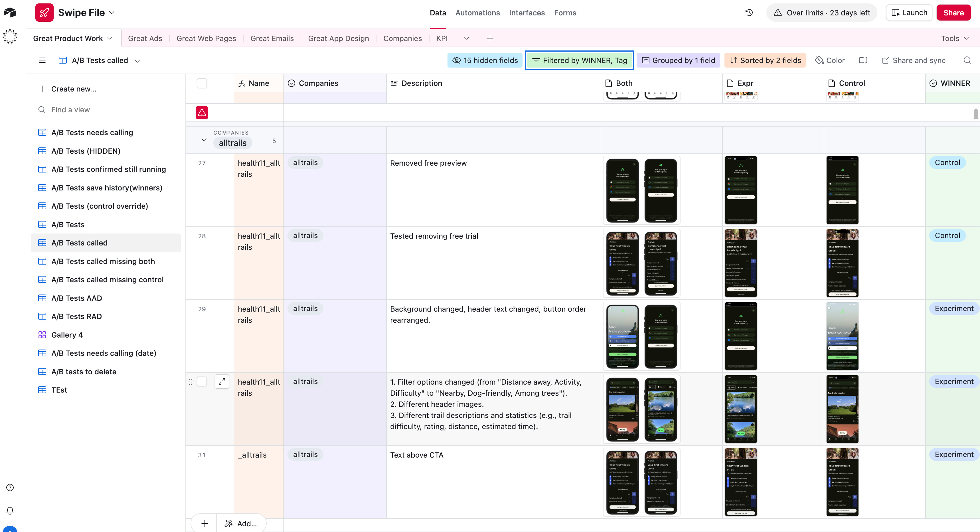Open the help question mark icon
The image size is (980, 532).
click(x=10, y=488)
